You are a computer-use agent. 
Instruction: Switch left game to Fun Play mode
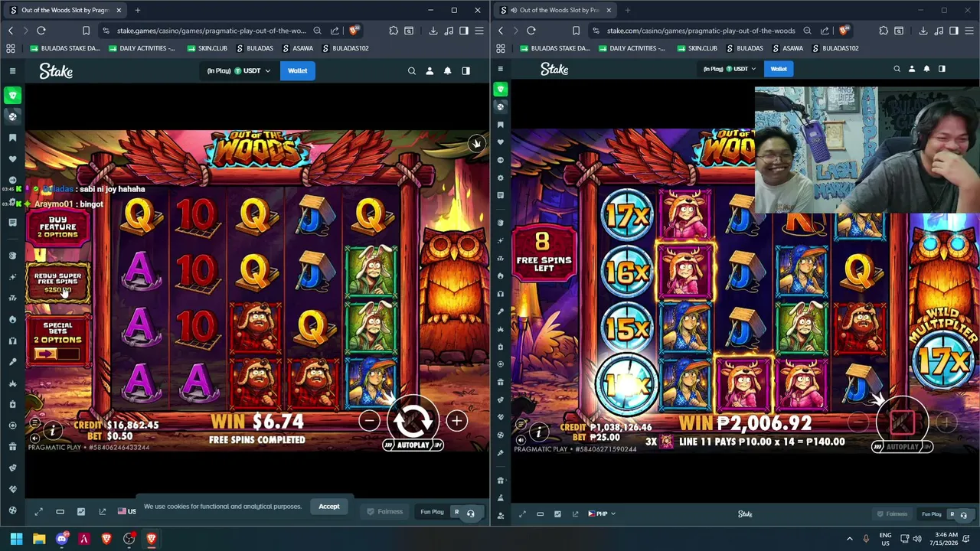coord(432,512)
